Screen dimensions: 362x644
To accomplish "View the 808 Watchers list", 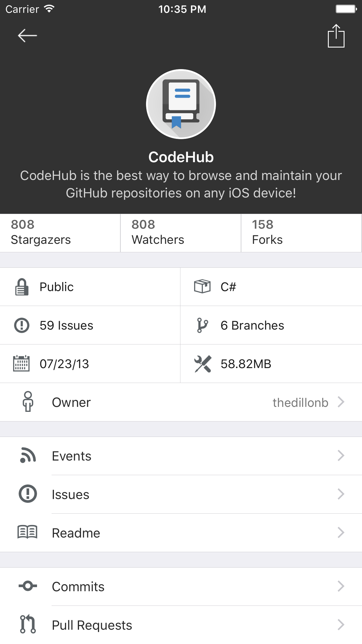I will pos(181,233).
